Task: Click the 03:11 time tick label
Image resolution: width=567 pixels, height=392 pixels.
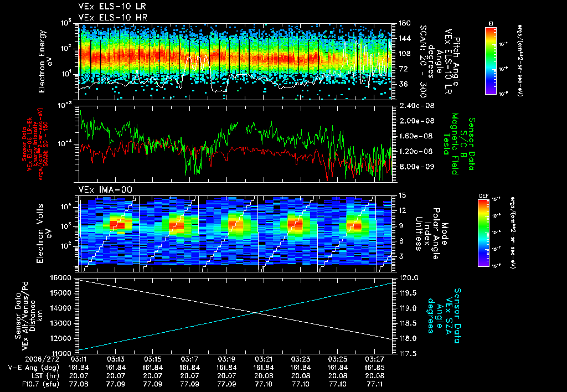Action: pyautogui.click(x=79, y=360)
